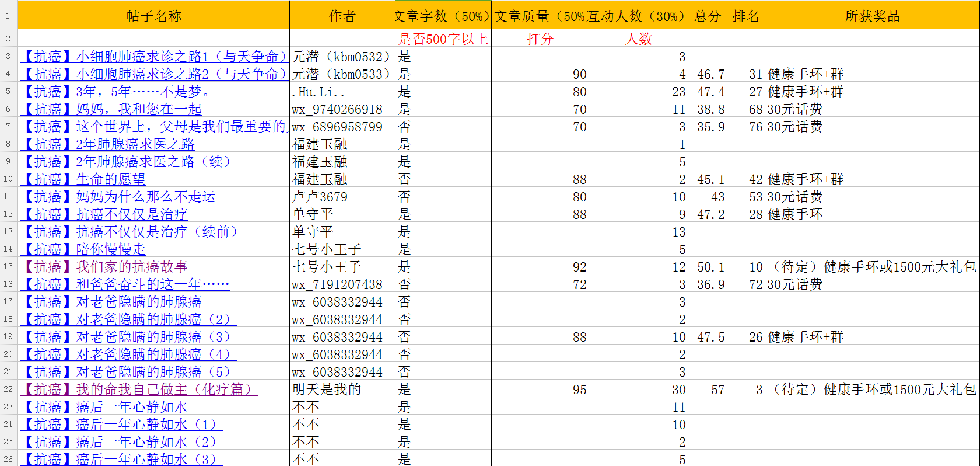Follow the 癌后一年心静如水（2） link
Image resolution: width=980 pixels, height=466 pixels.
(121, 442)
